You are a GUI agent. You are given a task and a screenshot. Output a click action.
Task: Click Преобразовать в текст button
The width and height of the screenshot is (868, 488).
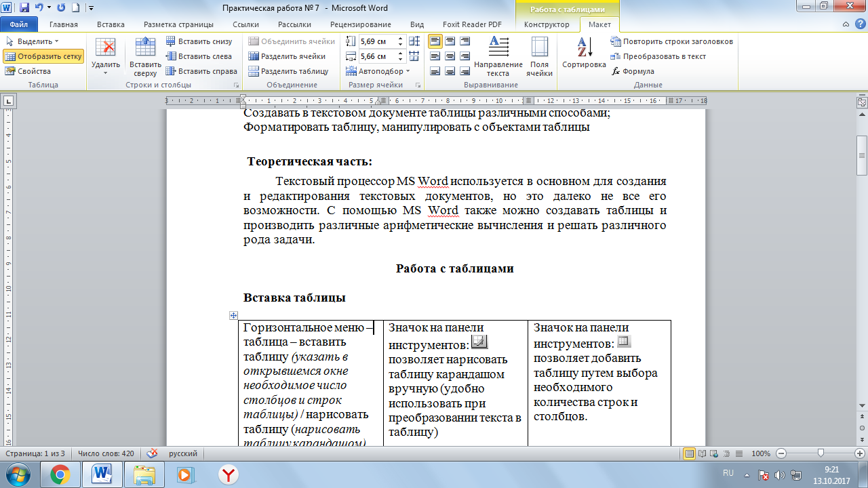658,56
